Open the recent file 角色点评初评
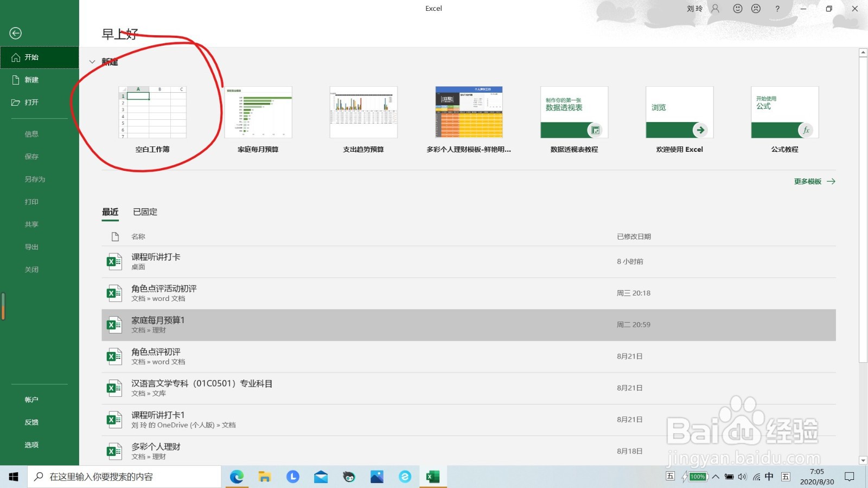 469,357
